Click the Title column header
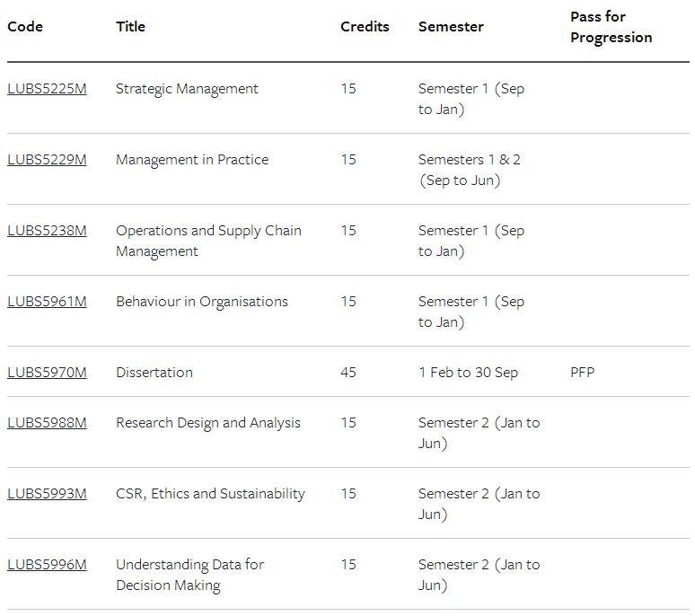Viewport: 695px width, 616px height. (130, 27)
